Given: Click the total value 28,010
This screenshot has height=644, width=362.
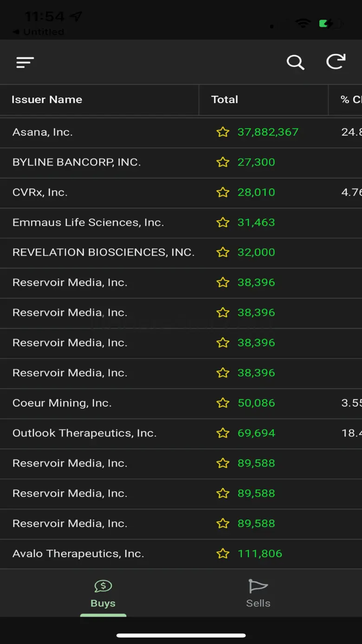Looking at the screenshot, I should (x=256, y=192).
